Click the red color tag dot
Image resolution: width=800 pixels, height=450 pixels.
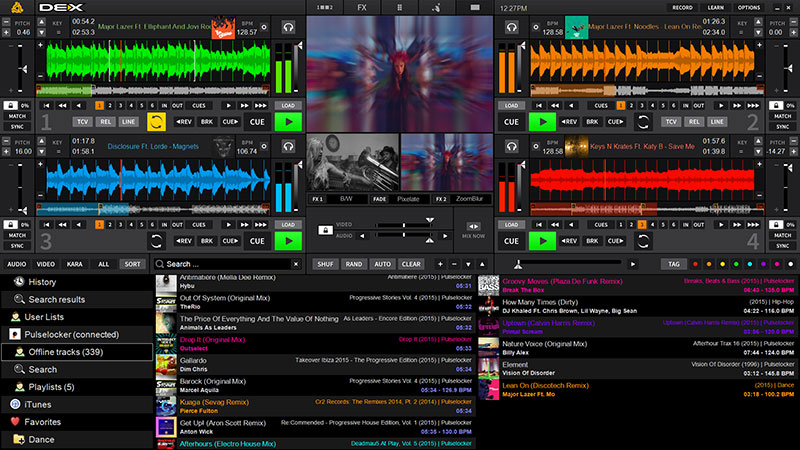[x=696, y=264]
